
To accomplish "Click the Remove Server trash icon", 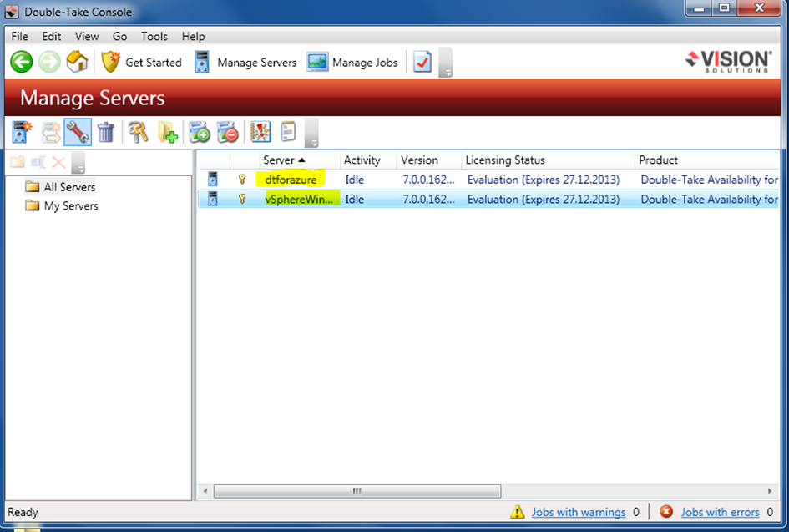I will [x=105, y=132].
